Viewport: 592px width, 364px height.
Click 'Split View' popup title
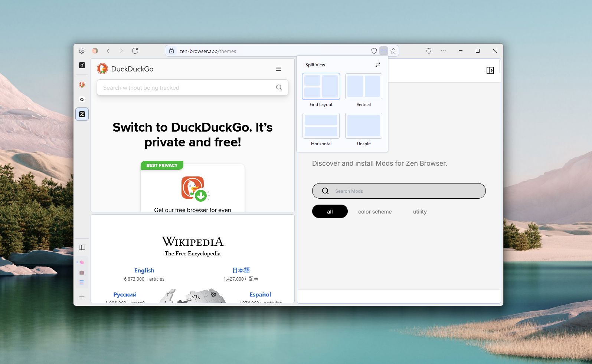click(315, 65)
